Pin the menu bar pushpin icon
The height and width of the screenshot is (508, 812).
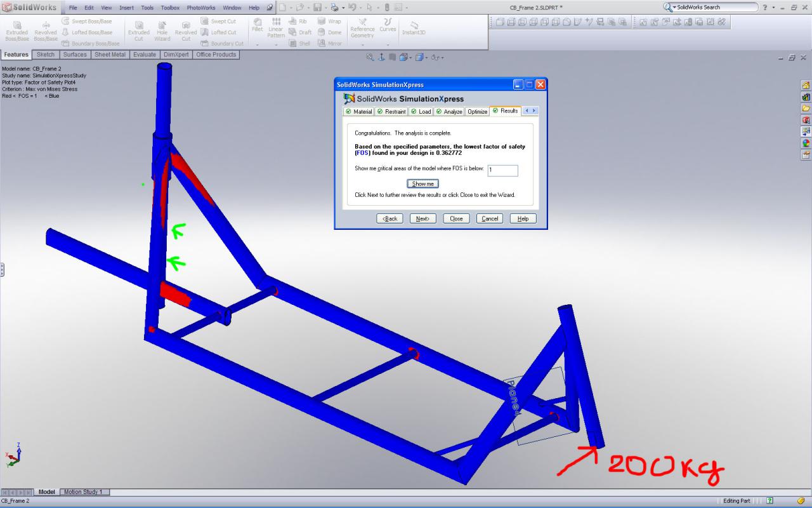(270, 8)
